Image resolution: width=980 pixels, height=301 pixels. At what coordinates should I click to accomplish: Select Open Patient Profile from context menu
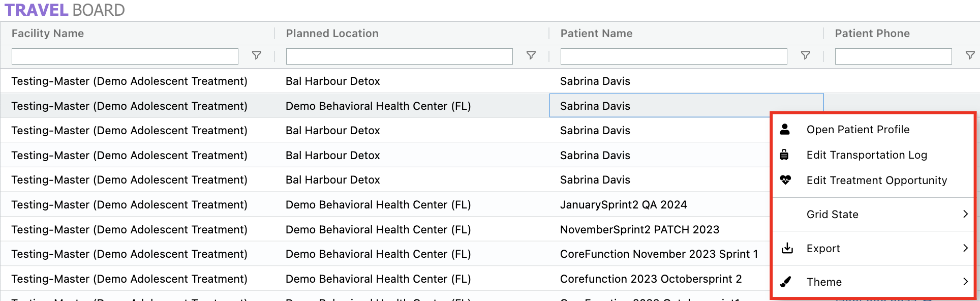click(x=858, y=130)
